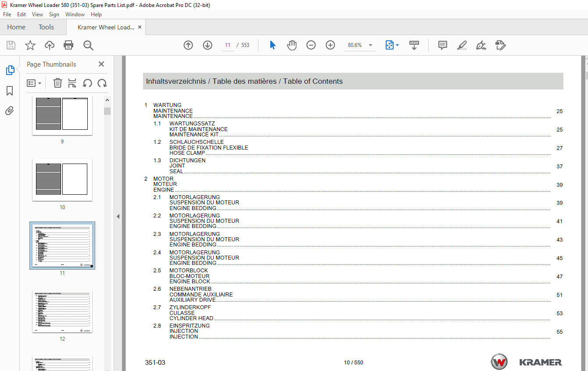Screen dimensions: 588x371
Task: Click the Table of Contents heading
Action: tap(313, 81)
